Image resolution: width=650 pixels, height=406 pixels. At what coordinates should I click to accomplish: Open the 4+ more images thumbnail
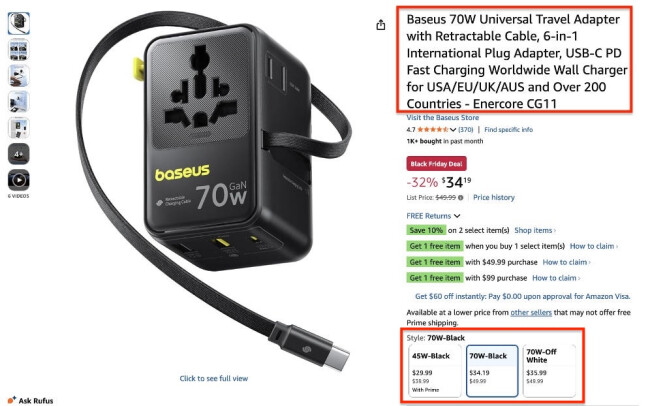[19, 154]
